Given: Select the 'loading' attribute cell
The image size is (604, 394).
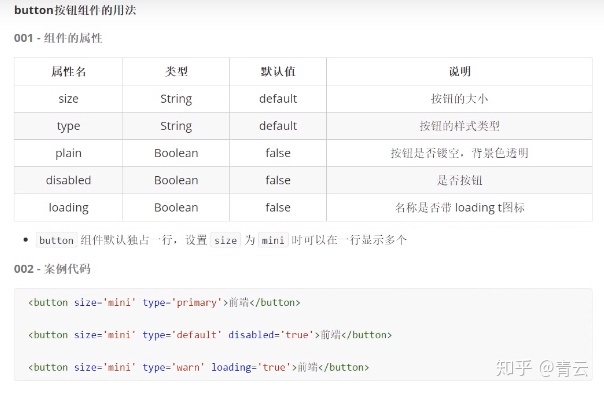Looking at the screenshot, I should click(x=69, y=208).
